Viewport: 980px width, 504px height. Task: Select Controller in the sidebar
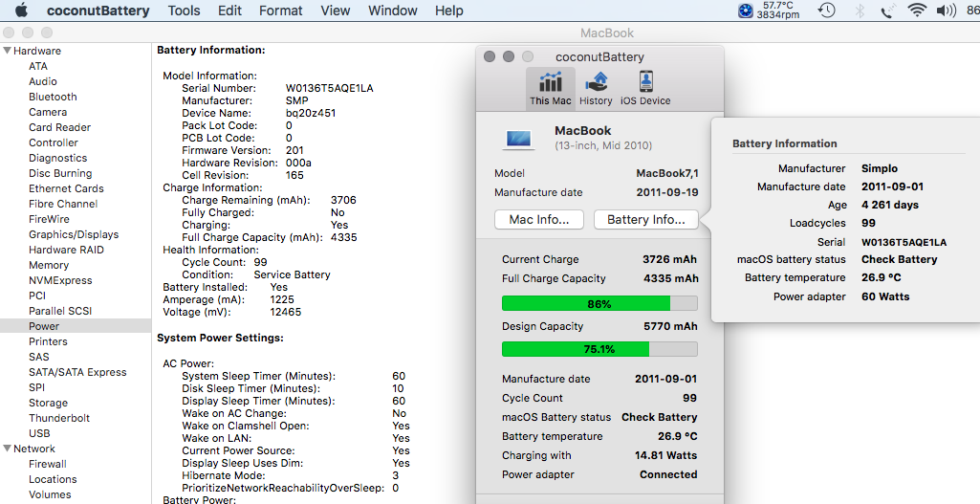pyautogui.click(x=54, y=142)
